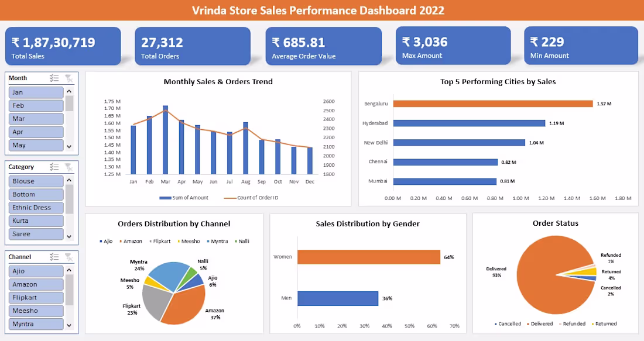The width and height of the screenshot is (644, 341).
Task: Click the Total Orders card
Action: tap(193, 46)
